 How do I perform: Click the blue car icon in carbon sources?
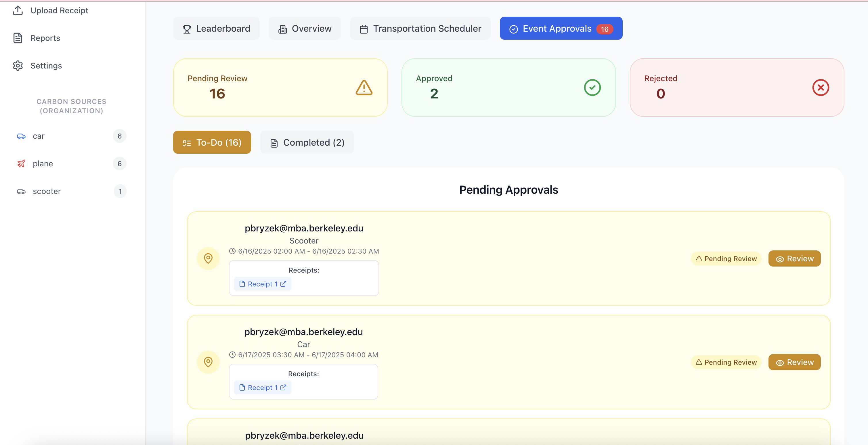pos(21,136)
